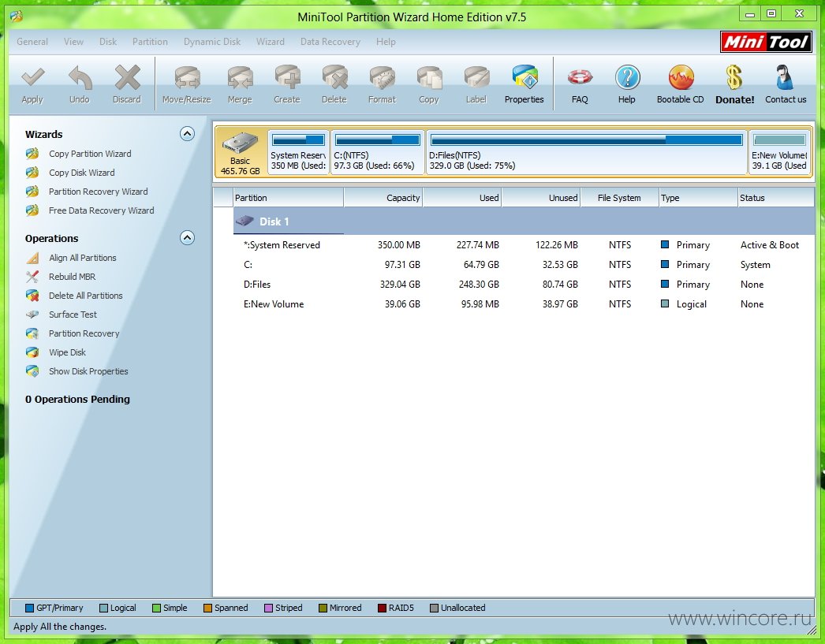Run the Align All Partitions operation

[x=83, y=258]
